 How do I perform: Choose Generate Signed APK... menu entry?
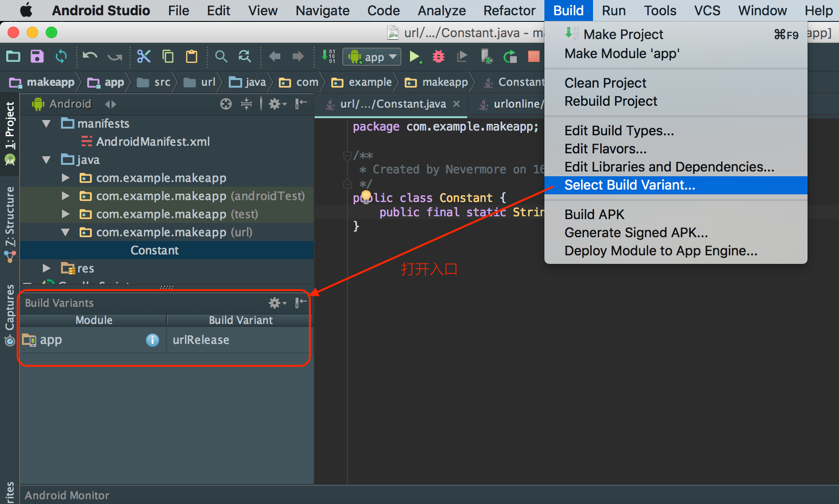tap(675, 232)
